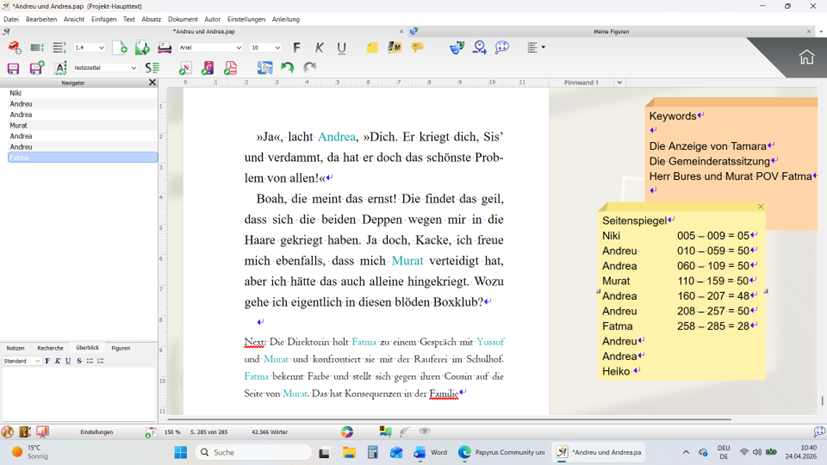The height and width of the screenshot is (465, 827).
Task: Click Einstellungen in the status bar
Action: click(96, 432)
